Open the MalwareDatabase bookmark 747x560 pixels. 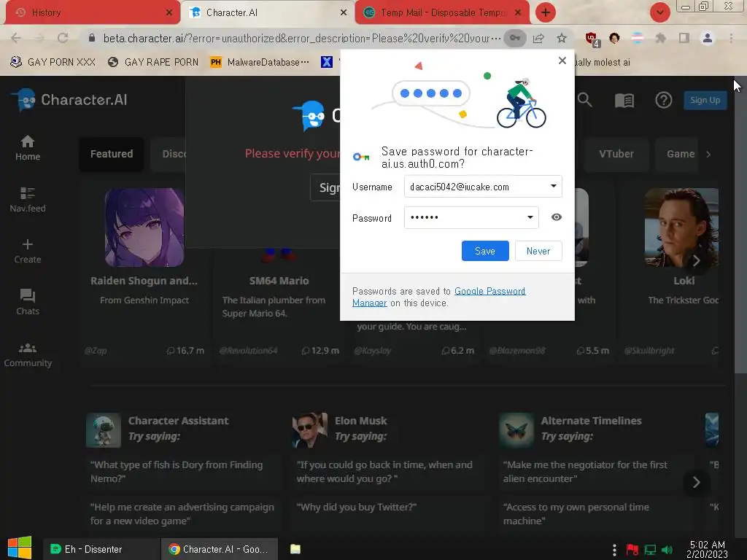[260, 62]
